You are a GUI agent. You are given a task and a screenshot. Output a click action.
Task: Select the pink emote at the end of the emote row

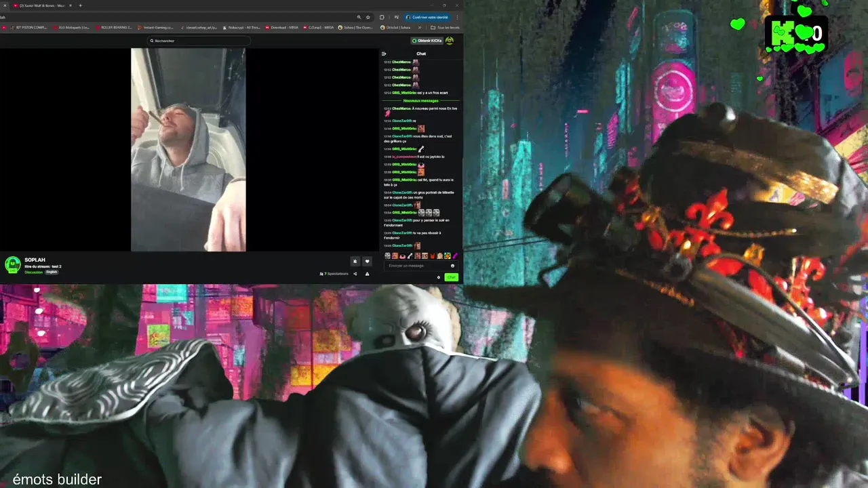tap(456, 256)
